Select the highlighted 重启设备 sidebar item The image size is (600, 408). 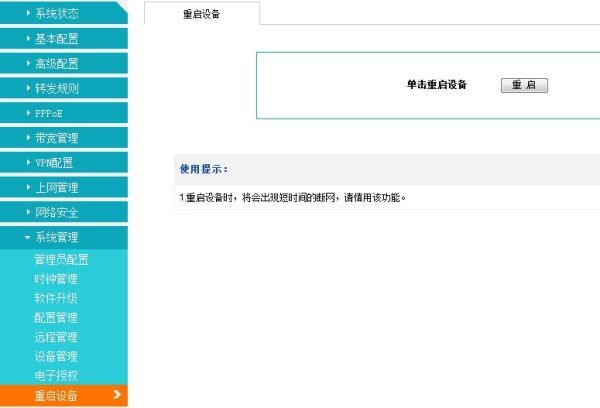(64, 395)
